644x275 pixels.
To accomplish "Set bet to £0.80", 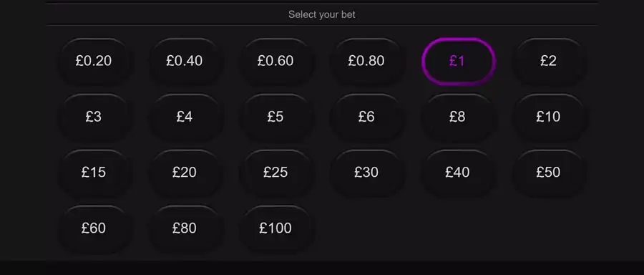I will (366, 62).
